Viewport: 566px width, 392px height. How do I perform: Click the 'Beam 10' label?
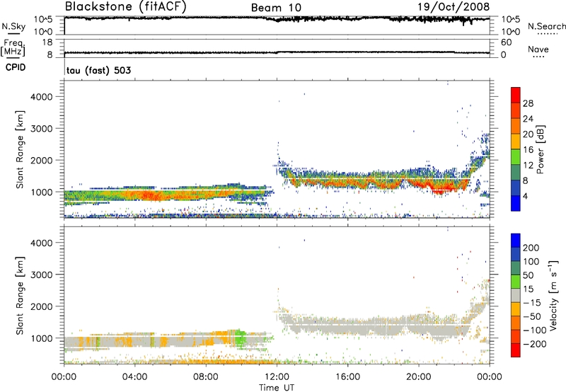click(276, 8)
